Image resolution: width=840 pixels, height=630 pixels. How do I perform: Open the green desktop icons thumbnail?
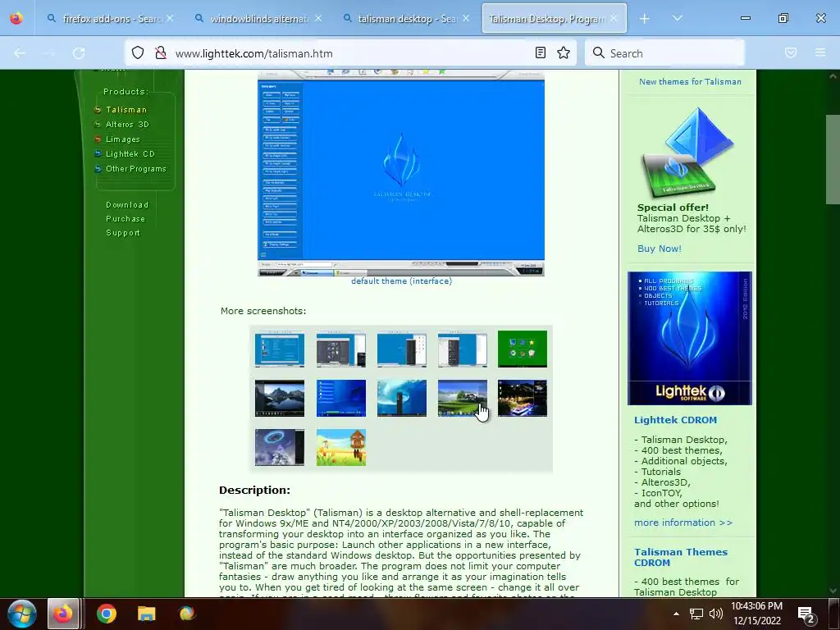(x=523, y=349)
